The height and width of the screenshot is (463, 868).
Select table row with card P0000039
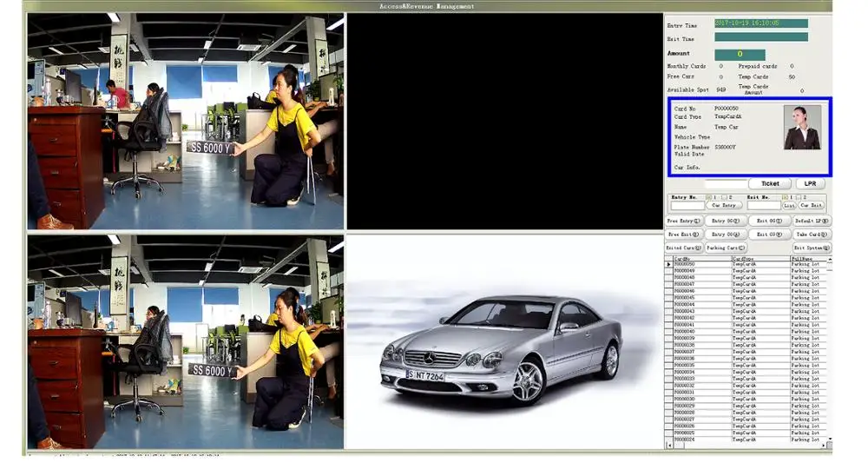[x=746, y=339]
